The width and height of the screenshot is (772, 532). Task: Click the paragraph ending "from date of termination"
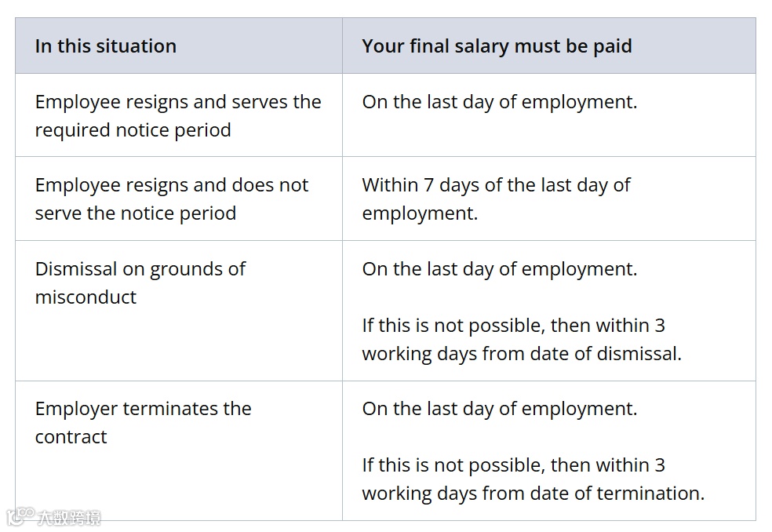coord(533,479)
